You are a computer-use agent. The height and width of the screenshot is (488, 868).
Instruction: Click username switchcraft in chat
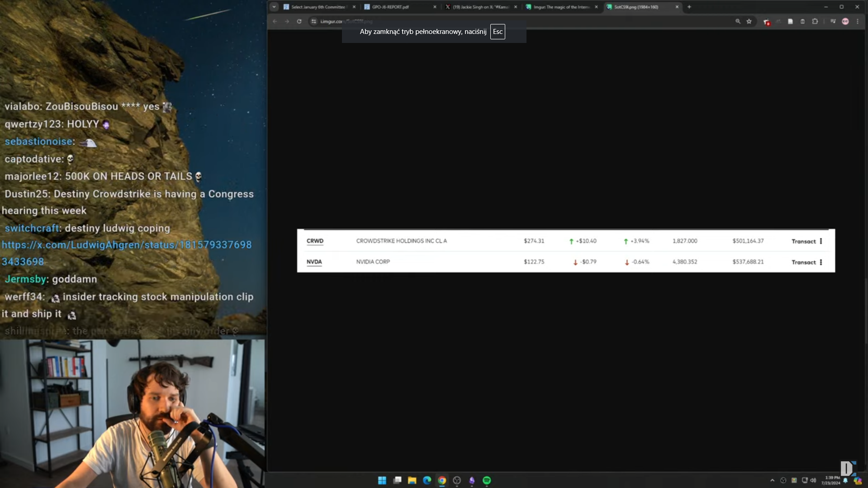tap(32, 228)
